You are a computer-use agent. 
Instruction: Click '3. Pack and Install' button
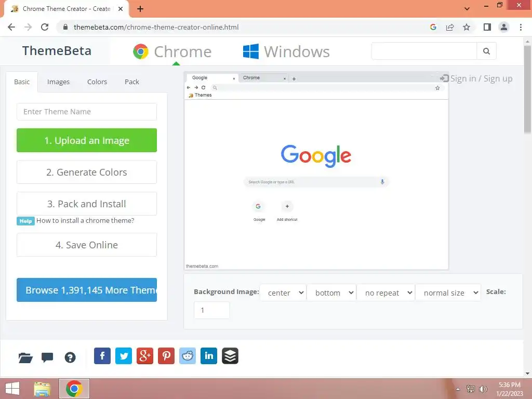coord(87,204)
